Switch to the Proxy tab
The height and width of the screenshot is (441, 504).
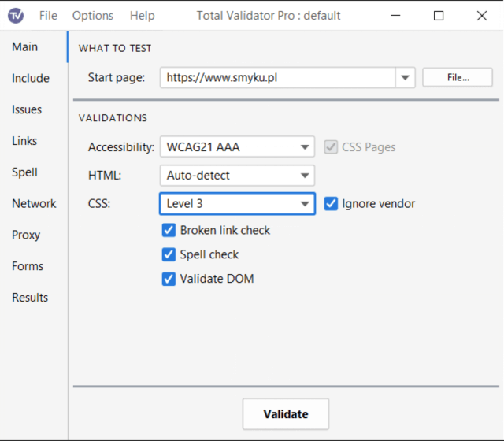[x=26, y=235]
